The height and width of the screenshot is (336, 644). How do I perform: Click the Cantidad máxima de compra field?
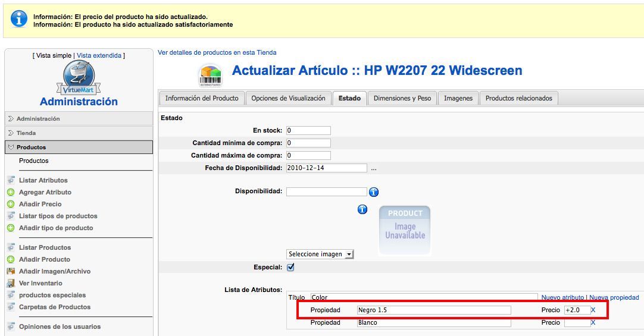tap(308, 155)
